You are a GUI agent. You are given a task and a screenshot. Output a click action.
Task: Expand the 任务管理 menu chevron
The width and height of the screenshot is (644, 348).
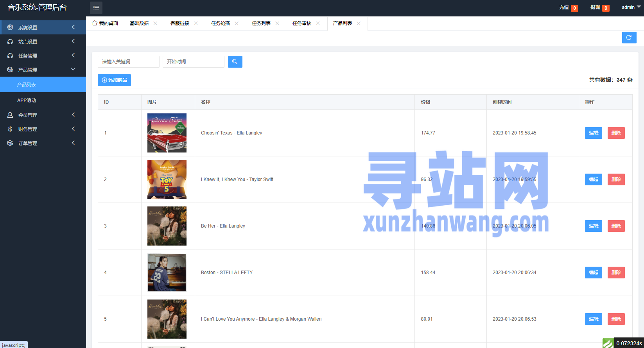[x=73, y=55]
